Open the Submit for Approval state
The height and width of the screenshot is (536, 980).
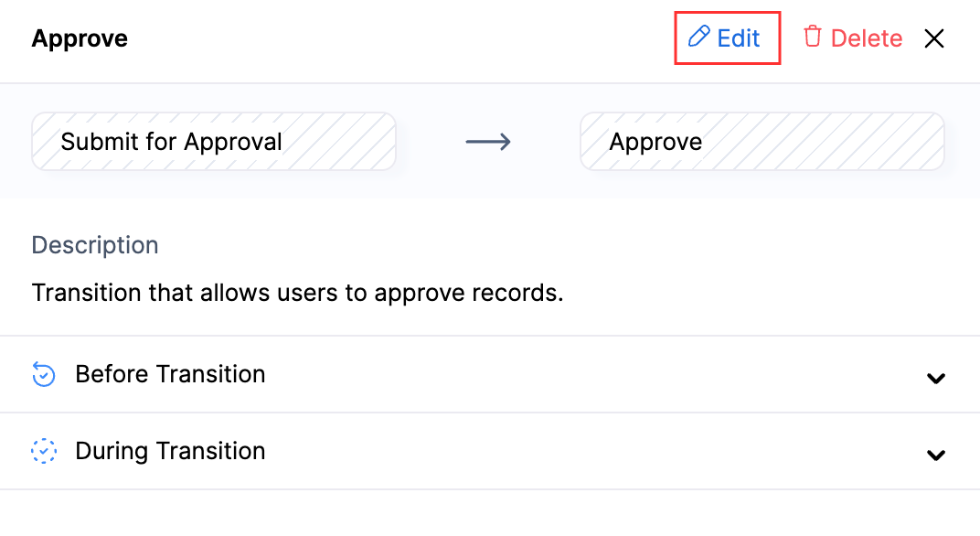213,141
